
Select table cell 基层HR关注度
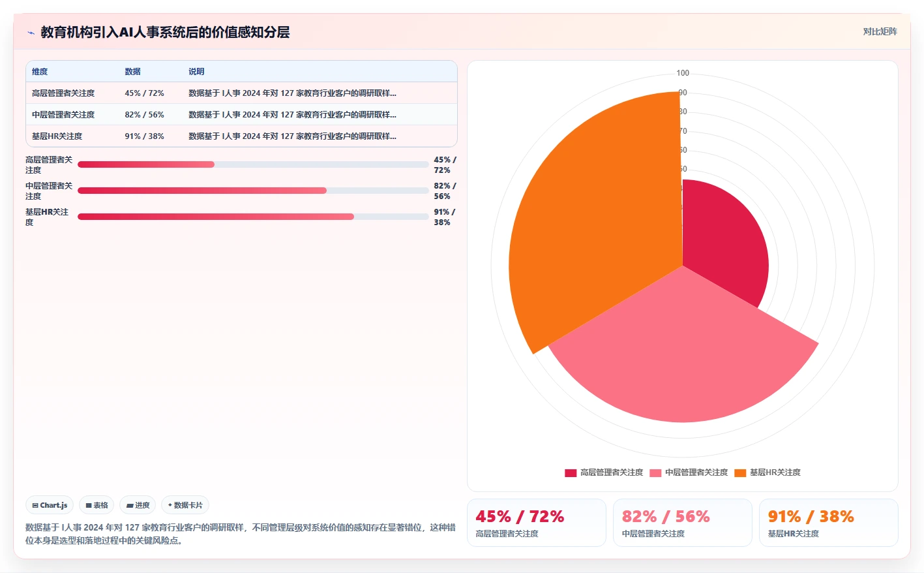(x=57, y=136)
